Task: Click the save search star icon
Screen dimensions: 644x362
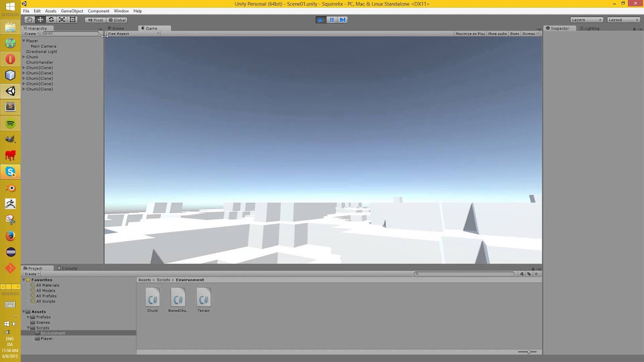Action: point(536,274)
